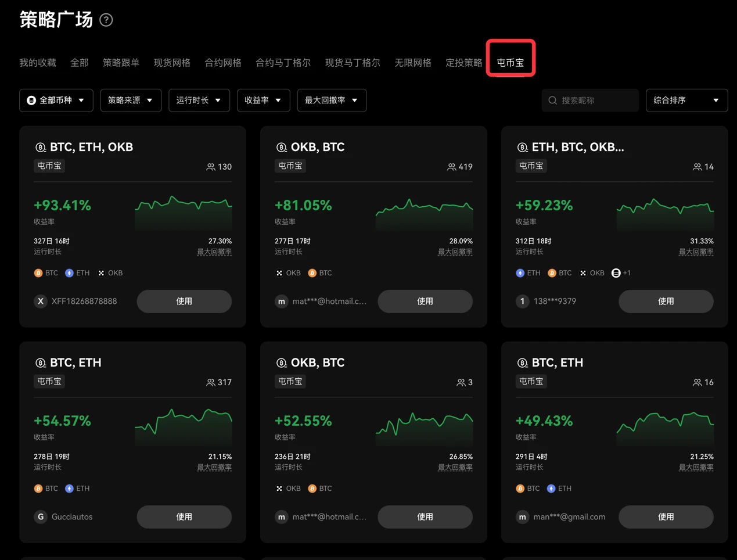Image resolution: width=737 pixels, height=560 pixels.
Task: Click the magnifier icon in the search box
Action: point(553,100)
